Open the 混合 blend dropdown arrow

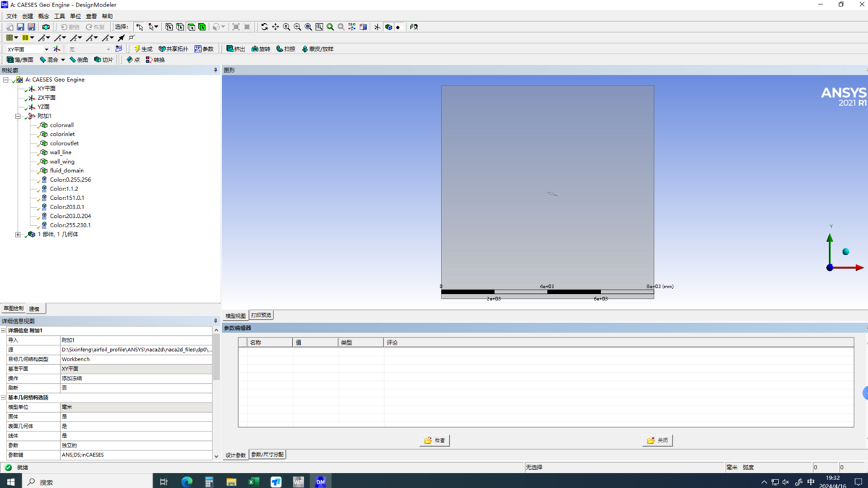pyautogui.click(x=63, y=60)
